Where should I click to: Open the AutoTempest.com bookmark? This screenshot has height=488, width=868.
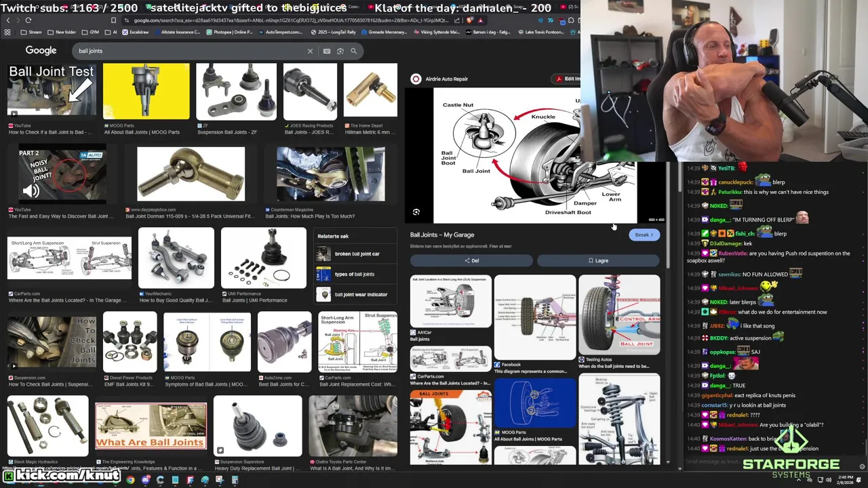(279, 32)
